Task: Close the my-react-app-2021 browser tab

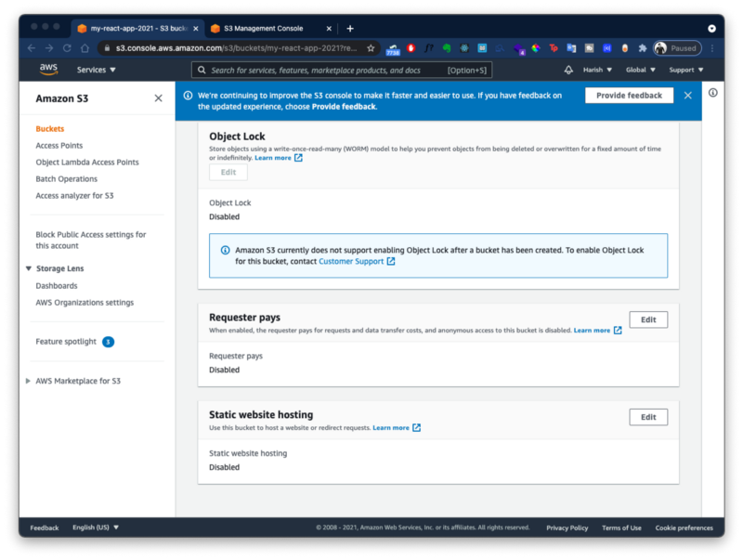Action: pos(196,29)
